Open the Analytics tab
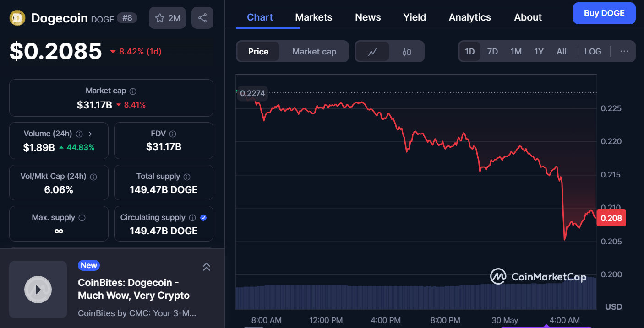The width and height of the screenshot is (644, 328). click(470, 17)
